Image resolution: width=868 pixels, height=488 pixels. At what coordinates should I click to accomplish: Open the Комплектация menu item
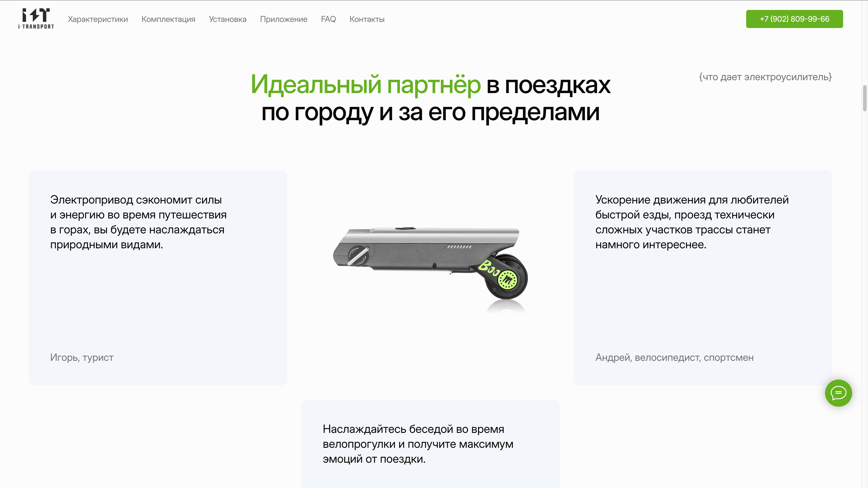(x=168, y=19)
